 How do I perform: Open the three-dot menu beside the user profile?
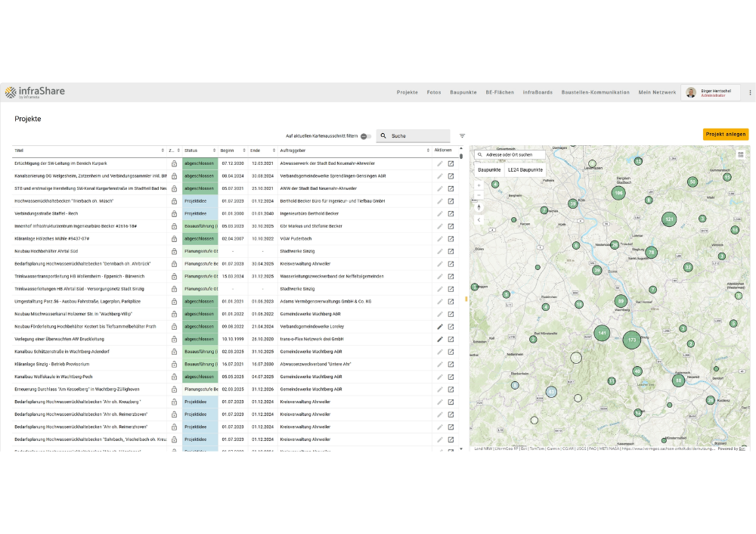750,92
